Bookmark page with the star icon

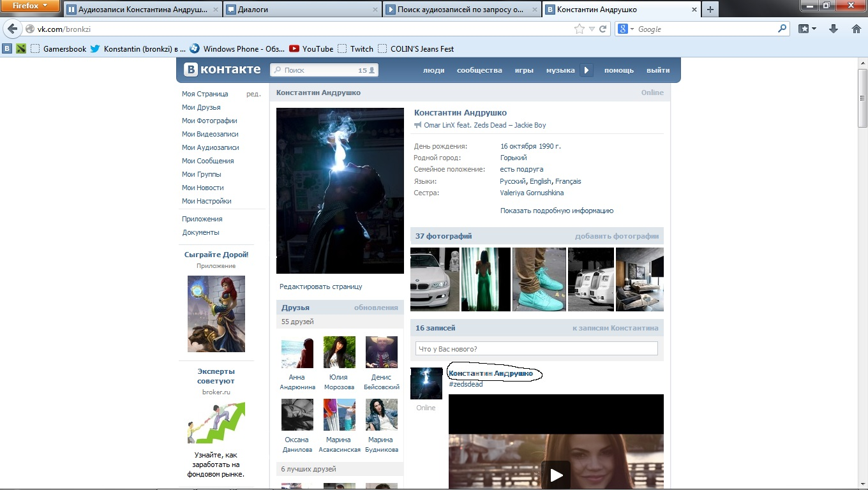coord(579,29)
